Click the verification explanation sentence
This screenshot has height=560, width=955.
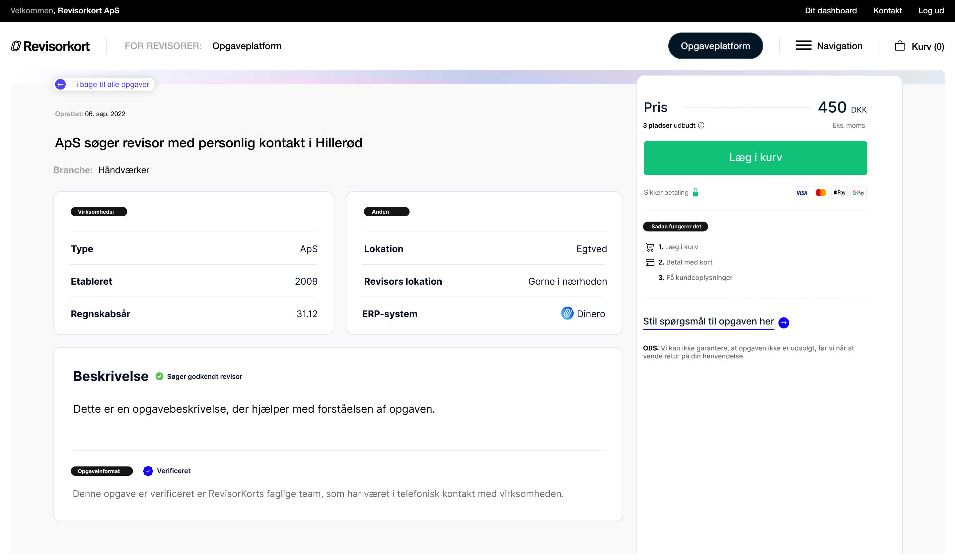318,494
